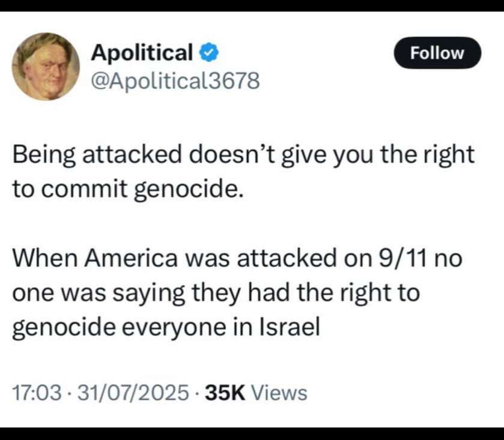The width and height of the screenshot is (504, 440).
Task: Open the Apolitical profile avatar picture
Action: point(46,66)
